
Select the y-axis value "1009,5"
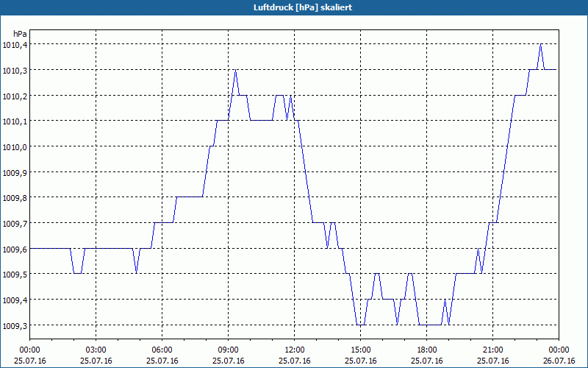(x=15, y=275)
